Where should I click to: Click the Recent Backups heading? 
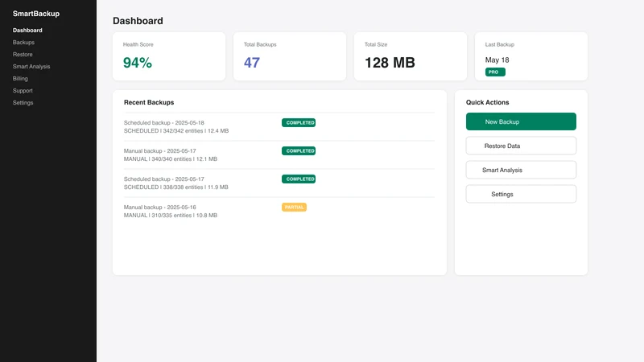pos(149,102)
